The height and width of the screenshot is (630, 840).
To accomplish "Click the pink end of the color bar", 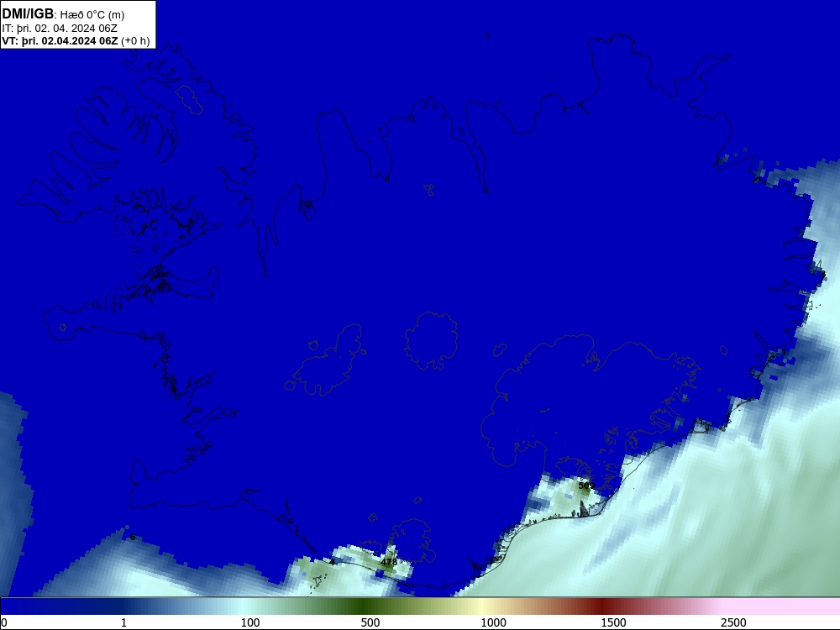I will point(782,606).
